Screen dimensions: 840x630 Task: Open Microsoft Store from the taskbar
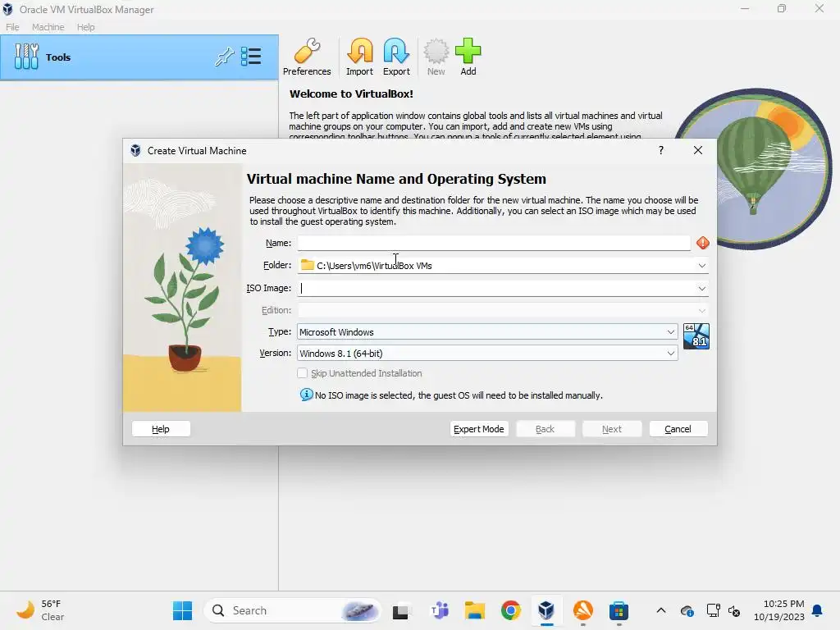click(x=619, y=610)
